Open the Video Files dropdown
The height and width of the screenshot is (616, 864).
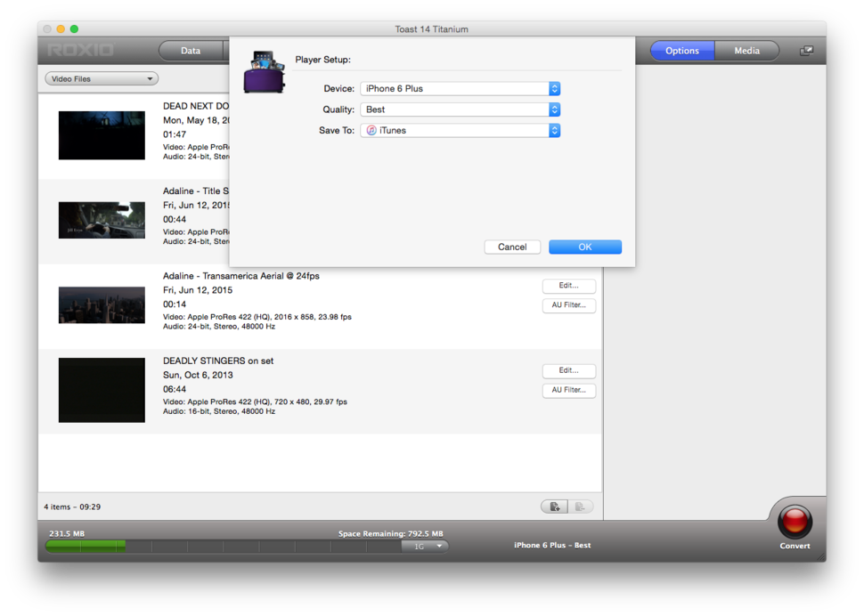[x=102, y=78]
